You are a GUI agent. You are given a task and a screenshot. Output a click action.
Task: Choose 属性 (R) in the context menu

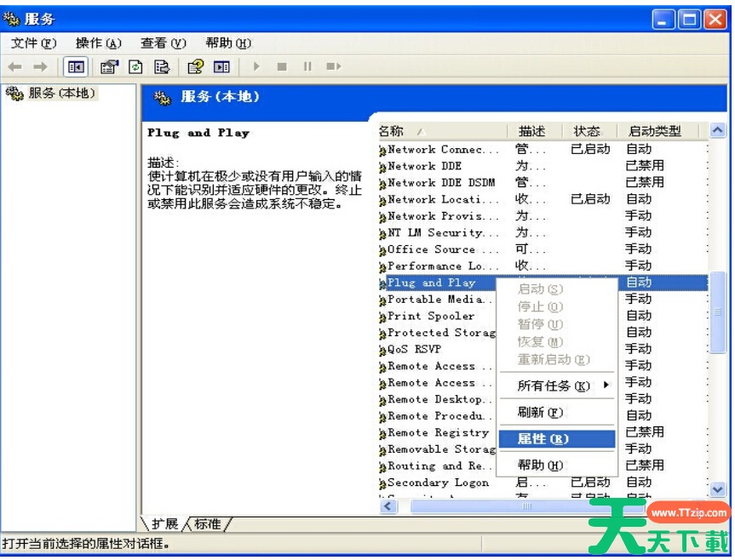click(x=543, y=439)
